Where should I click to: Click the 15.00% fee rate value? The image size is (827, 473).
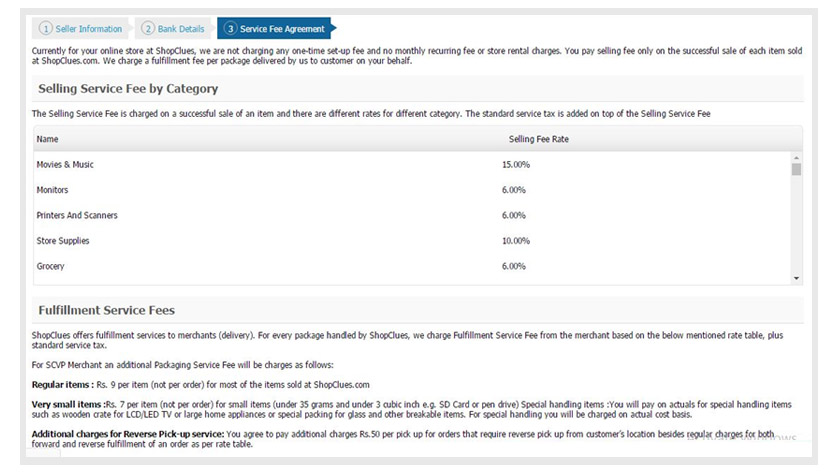tap(516, 165)
